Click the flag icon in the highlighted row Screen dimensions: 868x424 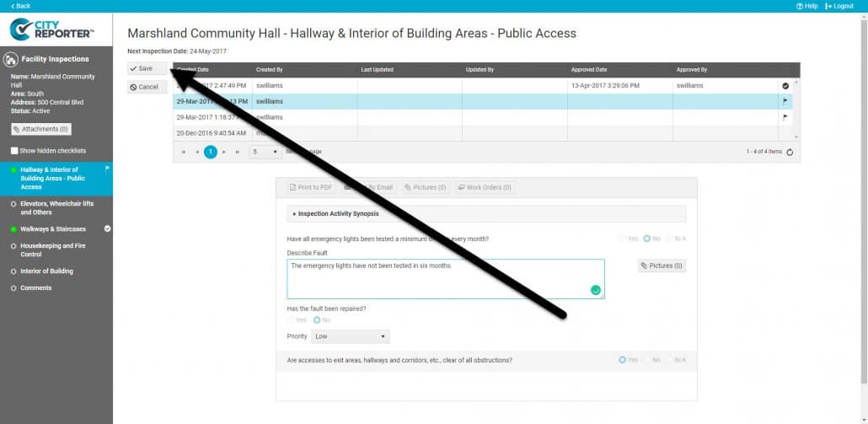pyautogui.click(x=785, y=101)
